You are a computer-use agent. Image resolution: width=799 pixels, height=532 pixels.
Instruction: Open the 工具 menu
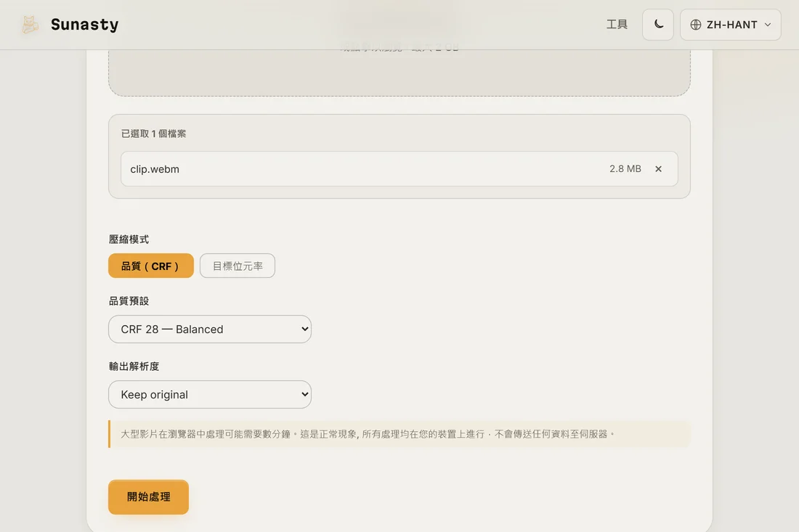point(617,25)
